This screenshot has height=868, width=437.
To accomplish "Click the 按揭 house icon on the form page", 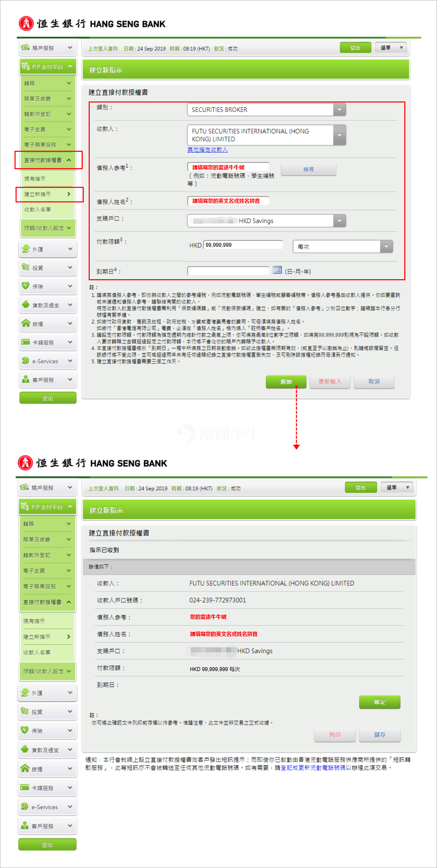I will tap(26, 323).
